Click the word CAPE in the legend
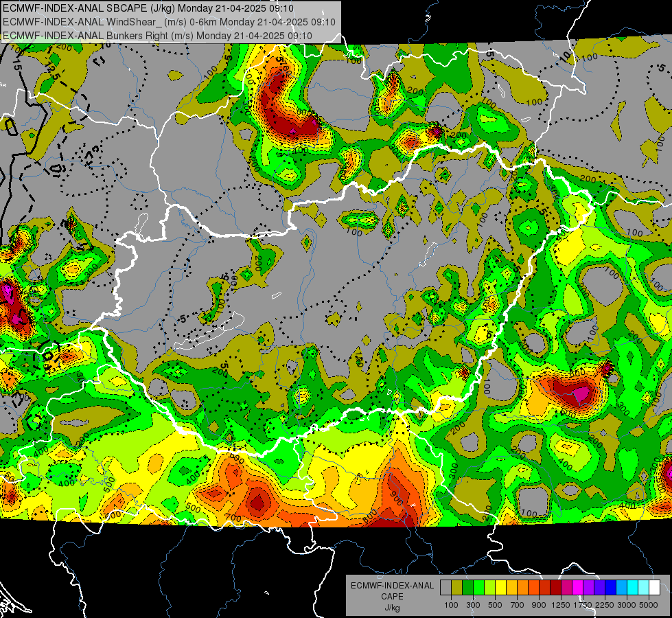672x618 pixels. click(392, 597)
